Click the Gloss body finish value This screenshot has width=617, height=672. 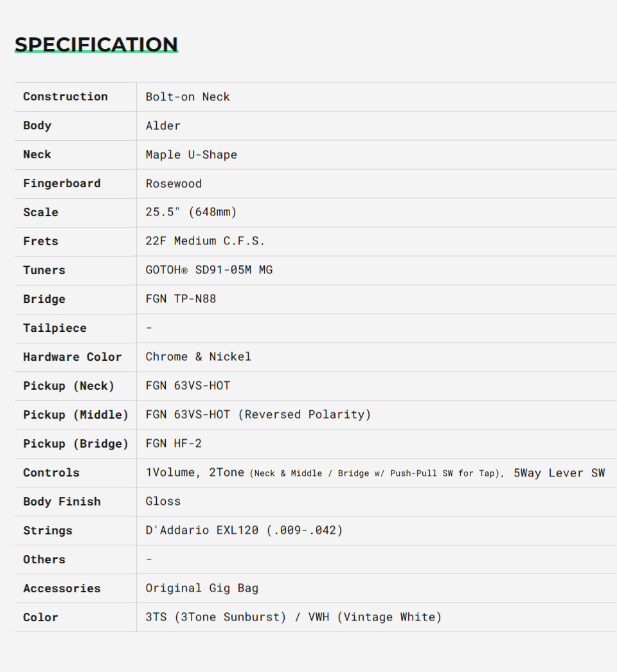click(163, 502)
